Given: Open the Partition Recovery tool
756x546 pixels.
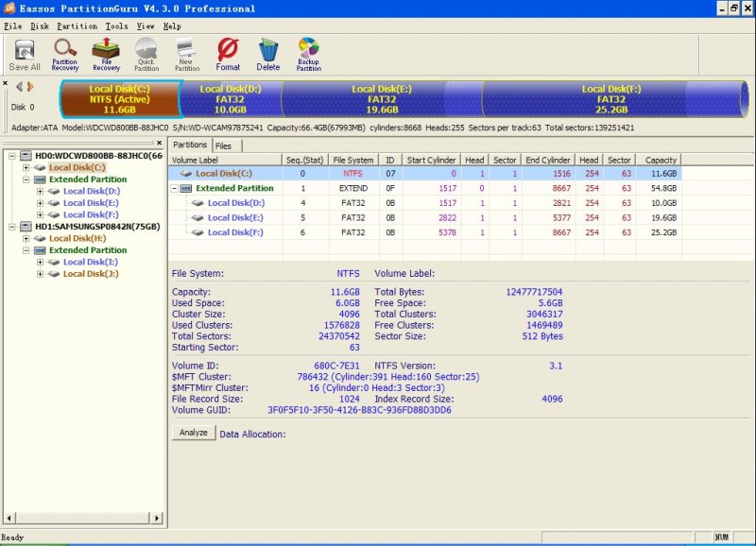Looking at the screenshot, I should click(65, 54).
